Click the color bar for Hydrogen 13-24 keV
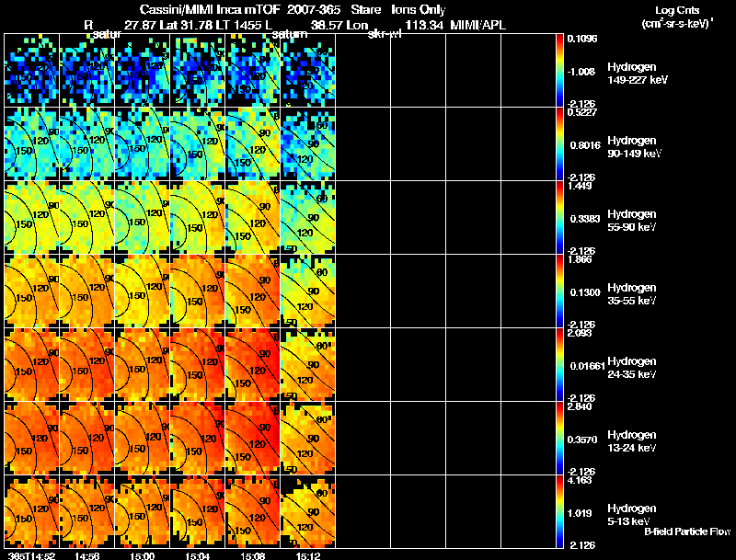Screen dimensions: 736x560 coord(559,439)
